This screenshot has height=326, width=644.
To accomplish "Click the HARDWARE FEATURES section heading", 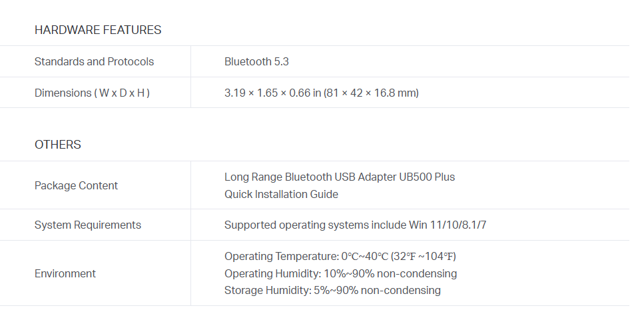I will coord(98,30).
